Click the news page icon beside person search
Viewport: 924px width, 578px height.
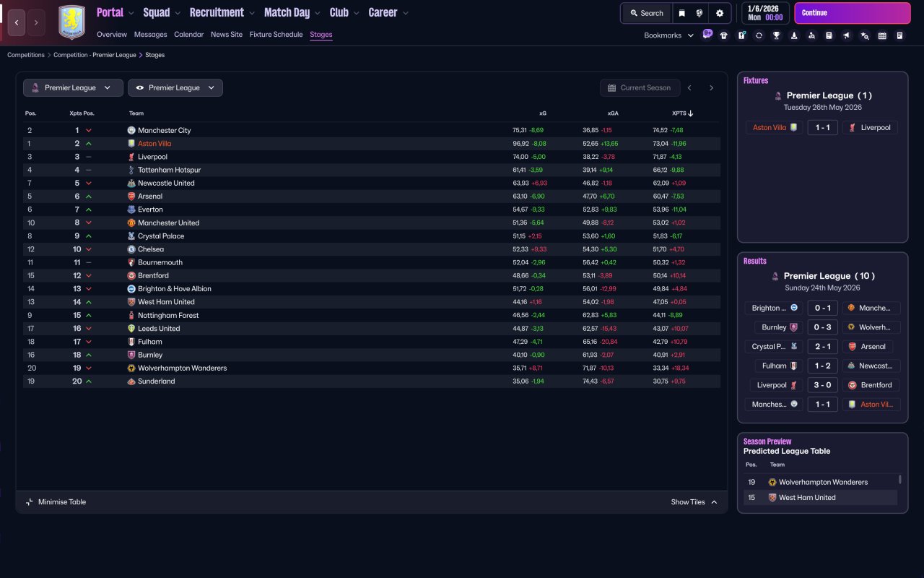pyautogui.click(x=829, y=35)
